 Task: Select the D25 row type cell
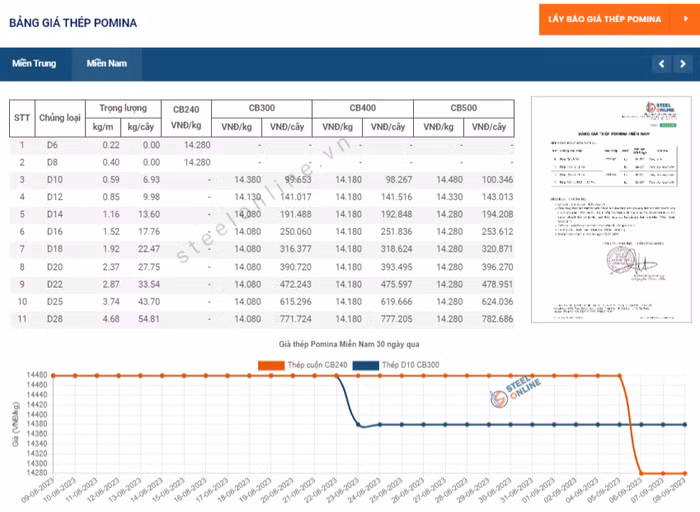pos(54,302)
